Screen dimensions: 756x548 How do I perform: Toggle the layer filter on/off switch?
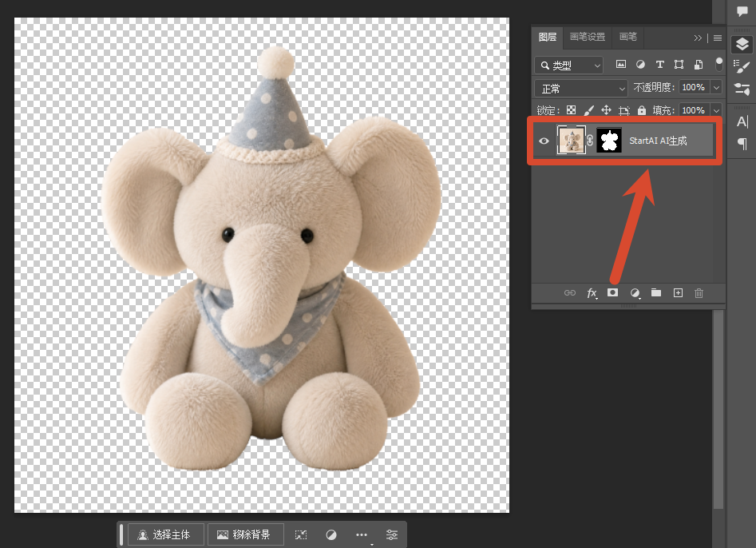click(718, 64)
